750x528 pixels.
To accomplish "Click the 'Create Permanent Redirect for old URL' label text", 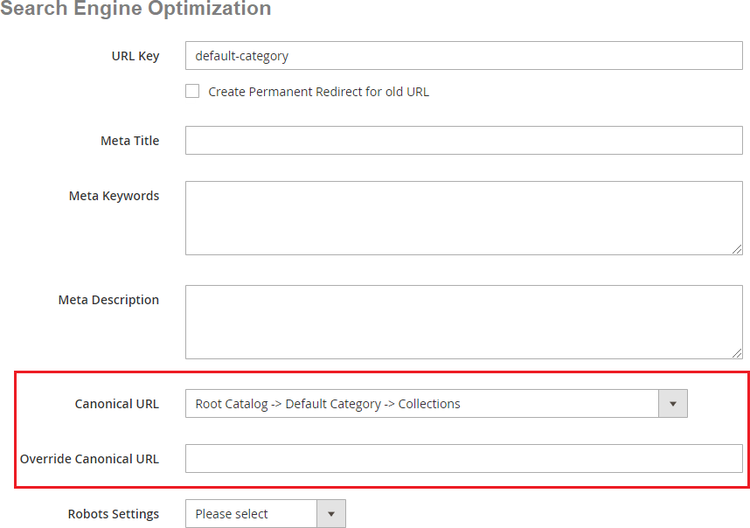I will pyautogui.click(x=318, y=92).
